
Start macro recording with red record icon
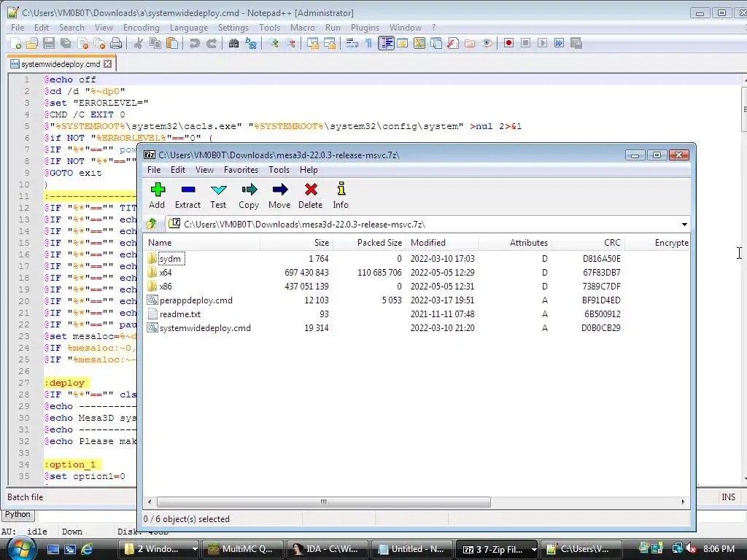508,43
